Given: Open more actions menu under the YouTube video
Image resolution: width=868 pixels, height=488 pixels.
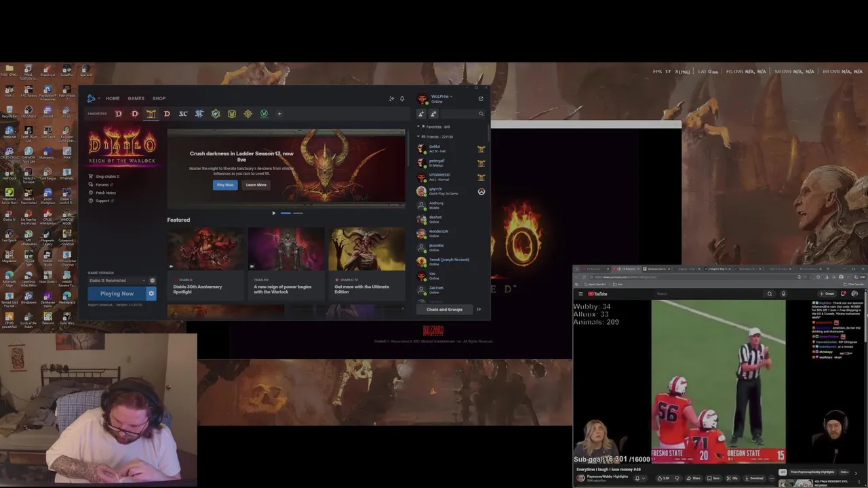Looking at the screenshot, I should 772,479.
